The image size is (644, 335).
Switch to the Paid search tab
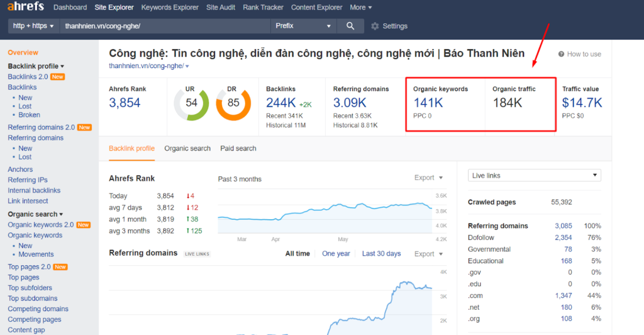pyautogui.click(x=238, y=149)
